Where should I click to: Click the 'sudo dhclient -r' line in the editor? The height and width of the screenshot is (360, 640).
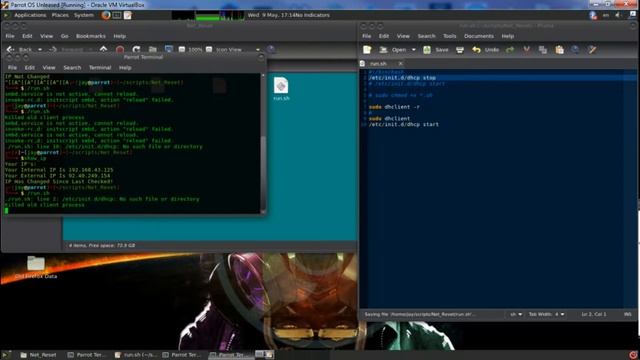click(394, 107)
